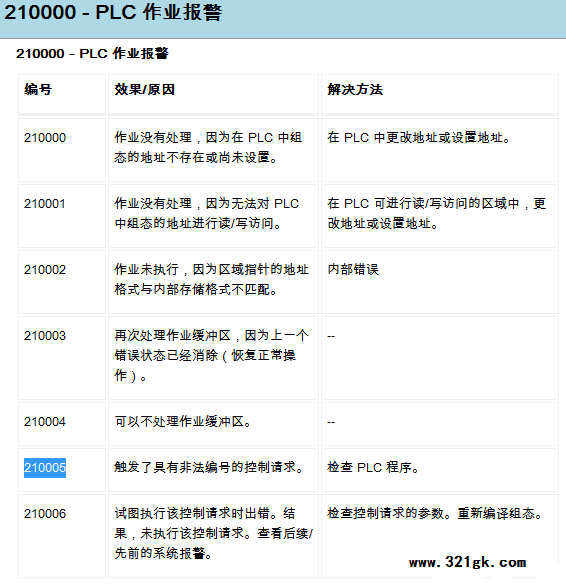Click the www.321gk.com watermark link
This screenshot has height=584, width=566.
click(467, 562)
